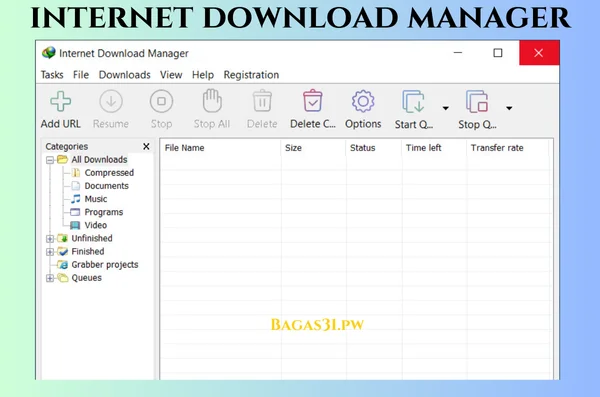Expand the Finished tree node

(x=50, y=252)
